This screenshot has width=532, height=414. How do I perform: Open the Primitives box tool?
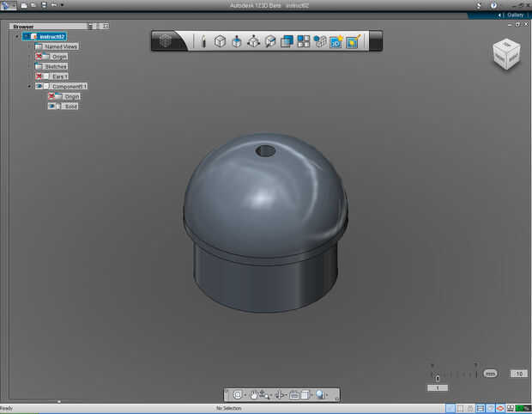coord(220,41)
